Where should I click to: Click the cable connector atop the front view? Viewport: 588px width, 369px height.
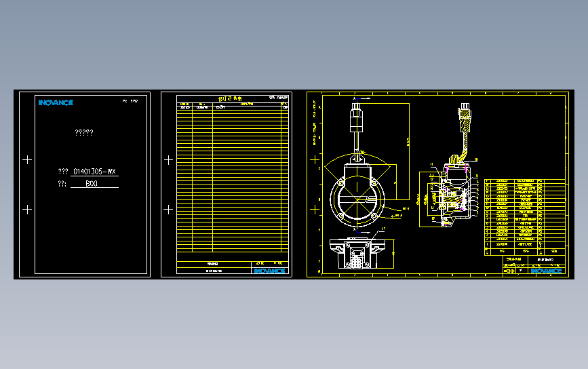tap(356, 117)
